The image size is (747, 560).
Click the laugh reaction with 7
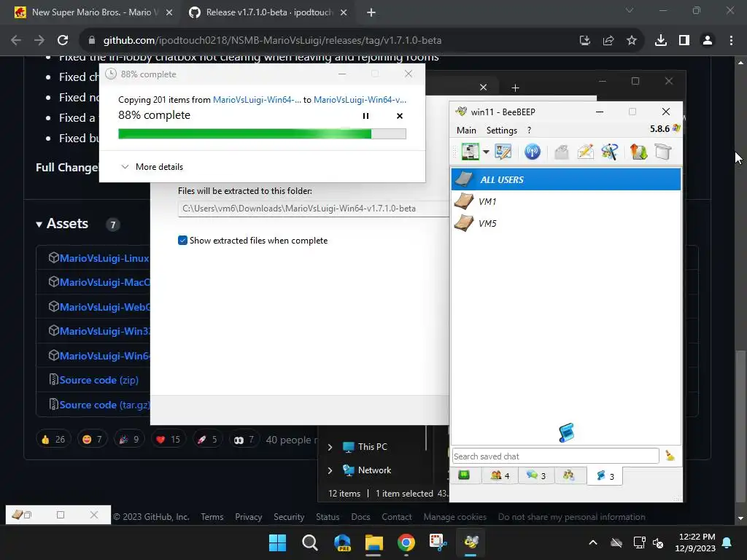93,439
